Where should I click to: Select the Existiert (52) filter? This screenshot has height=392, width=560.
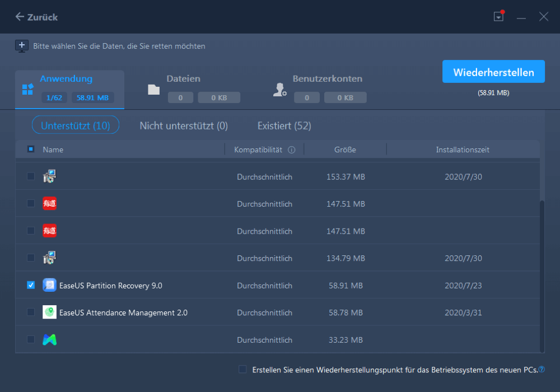[x=284, y=125]
